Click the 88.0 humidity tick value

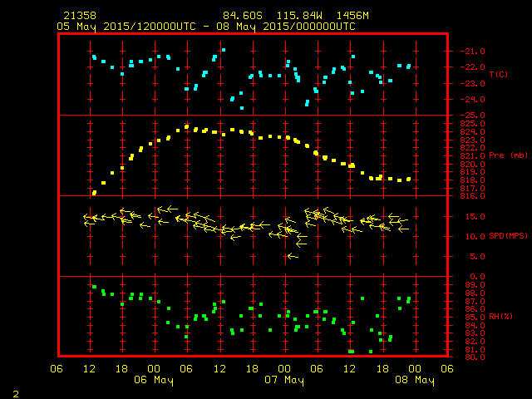(x=475, y=293)
